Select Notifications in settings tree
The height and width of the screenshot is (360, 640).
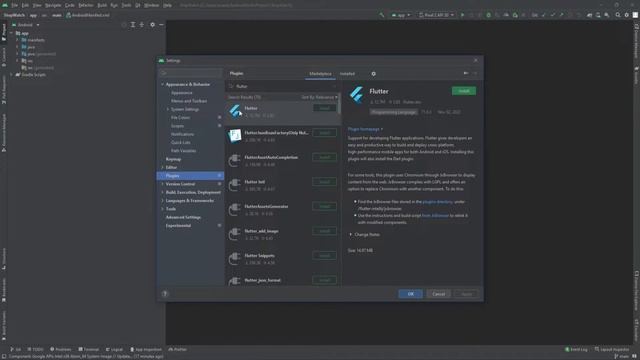point(182,134)
